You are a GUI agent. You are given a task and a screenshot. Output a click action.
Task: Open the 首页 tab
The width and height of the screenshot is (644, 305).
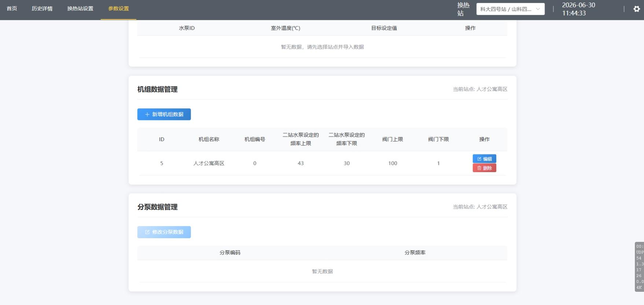click(12, 8)
